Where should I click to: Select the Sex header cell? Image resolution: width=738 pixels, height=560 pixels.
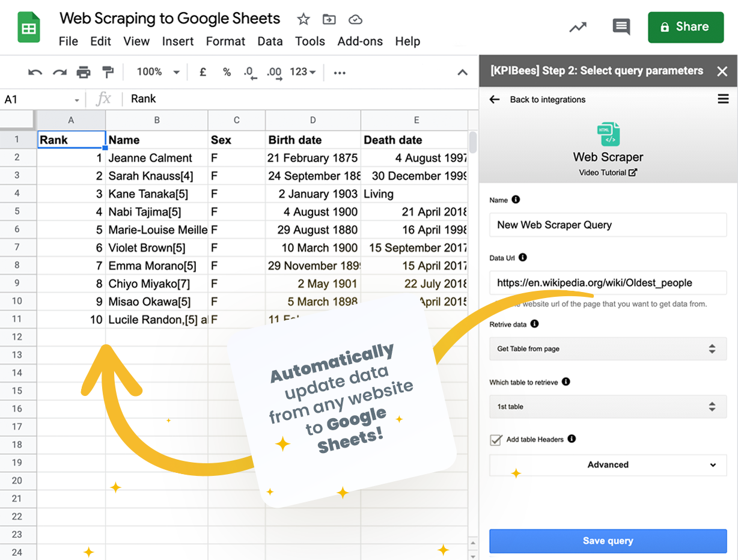click(237, 140)
